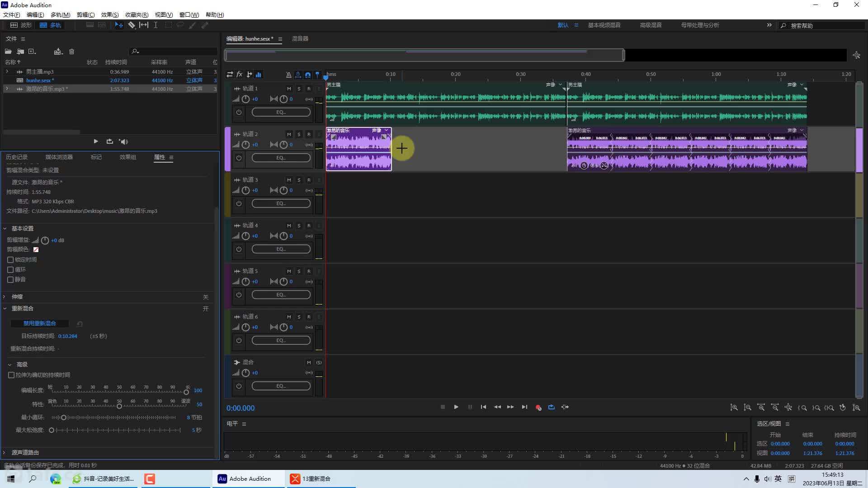Play file preview in Files panel

(96, 141)
